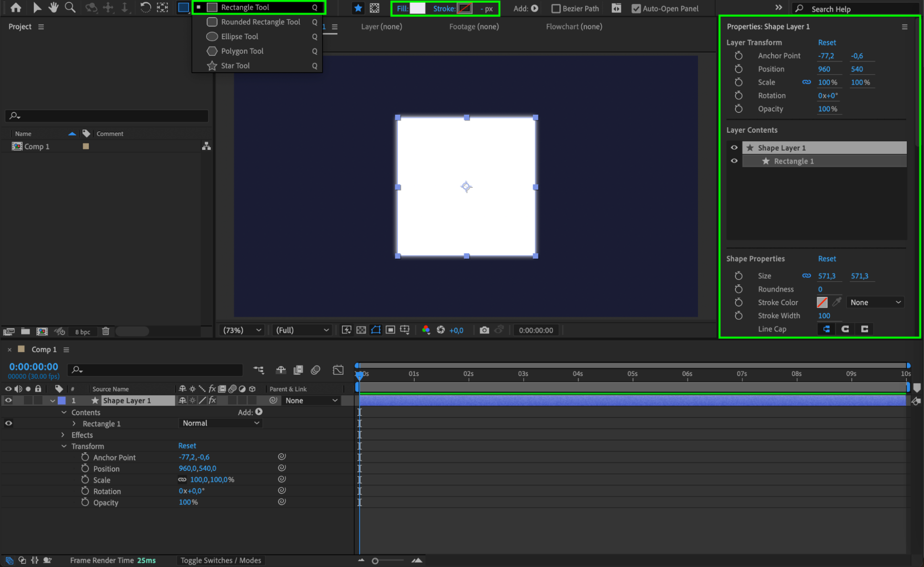The height and width of the screenshot is (567, 924).
Task: Select the Zoom magnifier tool
Action: pos(70,7)
